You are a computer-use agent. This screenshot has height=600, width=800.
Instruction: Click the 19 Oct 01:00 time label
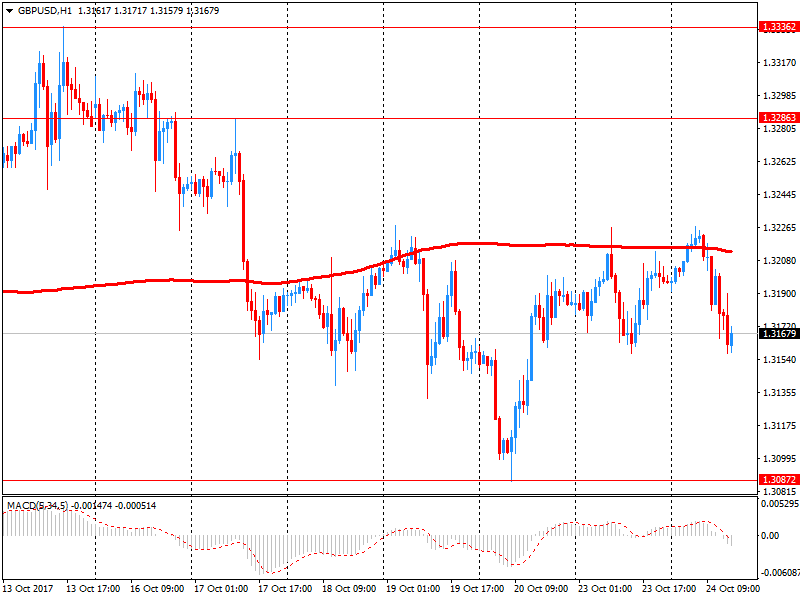[413, 589]
